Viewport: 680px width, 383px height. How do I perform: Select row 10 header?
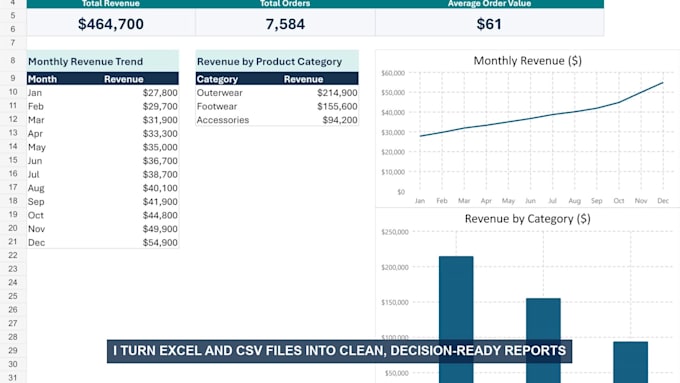pyautogui.click(x=13, y=92)
